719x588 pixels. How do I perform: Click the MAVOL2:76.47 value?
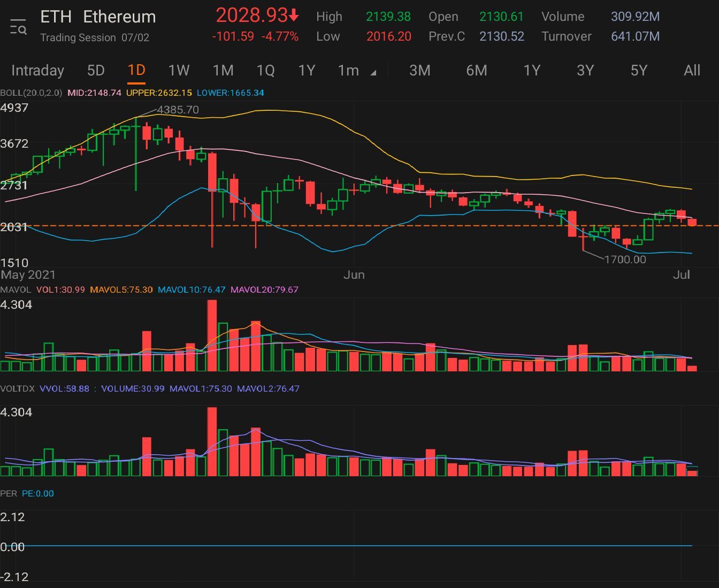[x=268, y=388]
